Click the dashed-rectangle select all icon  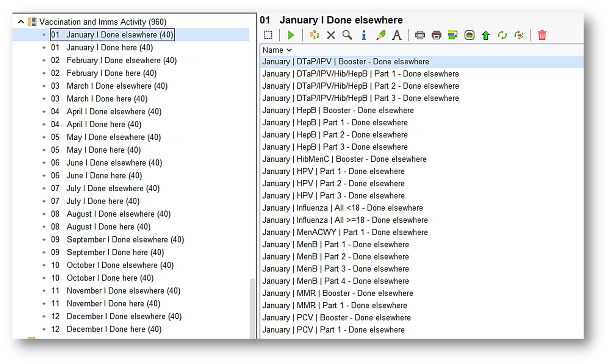[268, 35]
